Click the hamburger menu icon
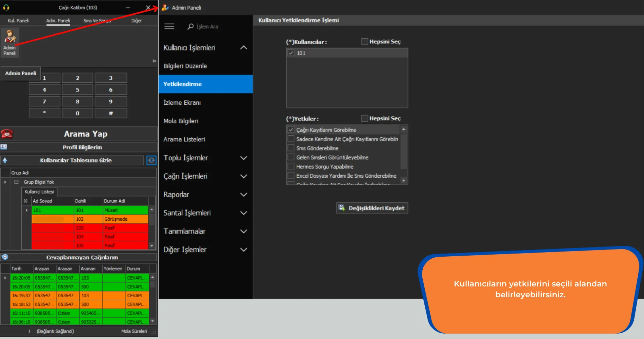Image resolution: width=644 pixels, height=339 pixels. (x=169, y=26)
